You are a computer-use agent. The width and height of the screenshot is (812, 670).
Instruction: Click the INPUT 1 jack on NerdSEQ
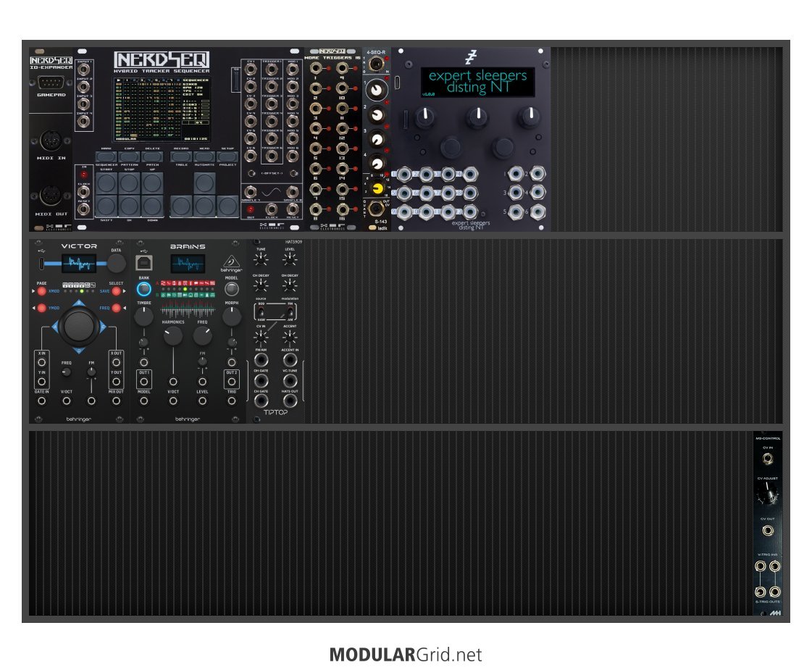[84, 70]
